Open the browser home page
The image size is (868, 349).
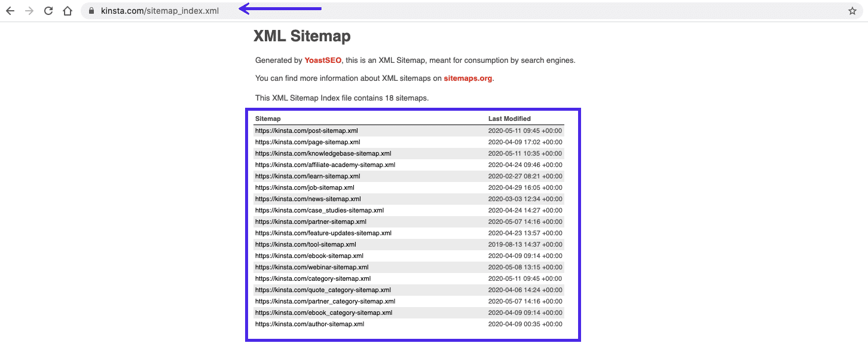[x=67, y=10]
